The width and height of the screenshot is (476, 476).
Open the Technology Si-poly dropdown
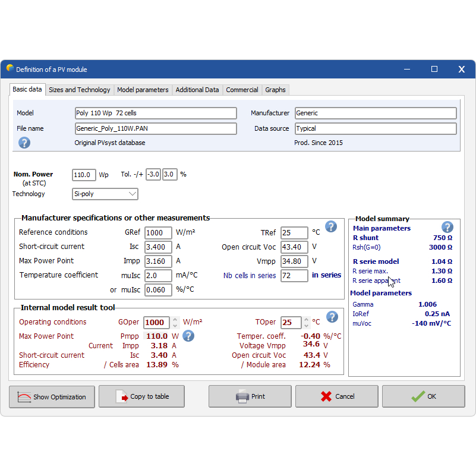coord(105,194)
